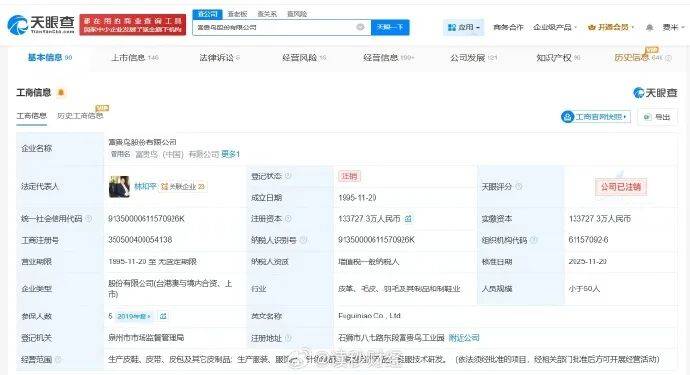This screenshot has width=690, height=375.
Task: Select the 公司发展 tab
Action: click(x=473, y=58)
